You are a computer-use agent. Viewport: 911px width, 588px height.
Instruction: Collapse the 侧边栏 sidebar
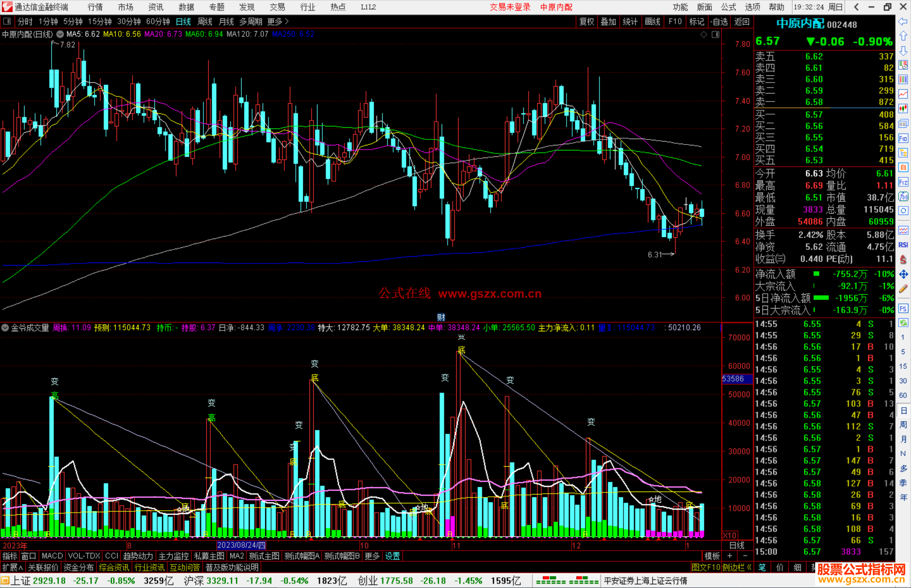[737, 567]
